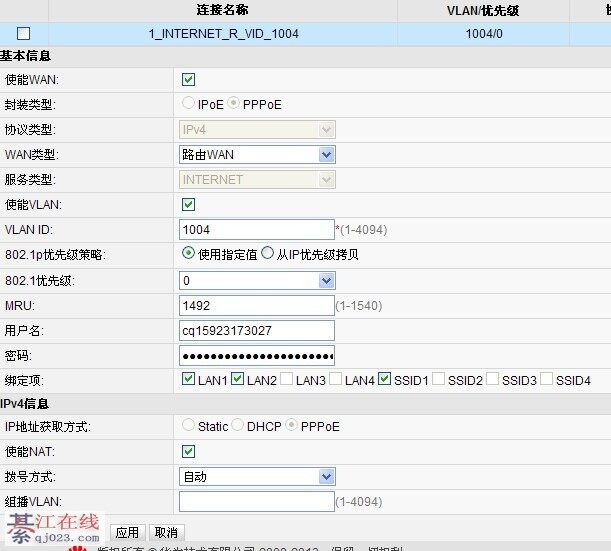The width and height of the screenshot is (611, 551).
Task: Disable the 使能NAT checkbox
Action: (188, 451)
